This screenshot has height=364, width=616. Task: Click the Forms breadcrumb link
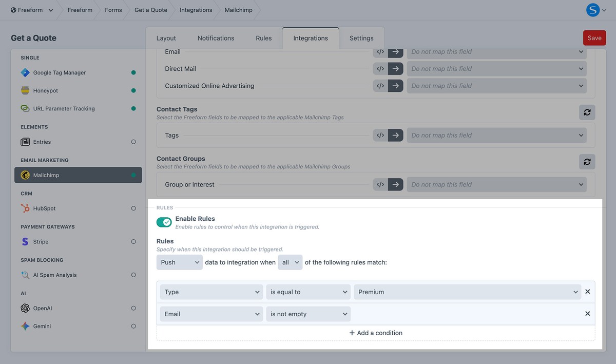(x=113, y=10)
